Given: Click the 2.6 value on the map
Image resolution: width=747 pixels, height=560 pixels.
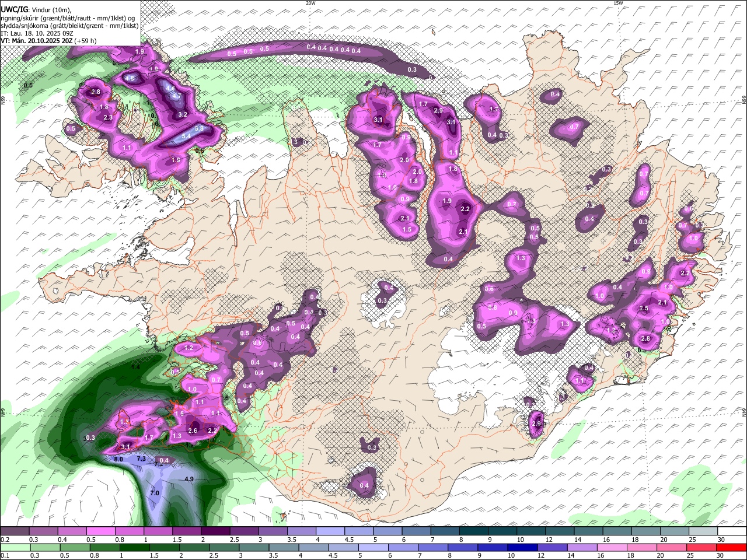Looking at the screenshot, I should [x=194, y=430].
